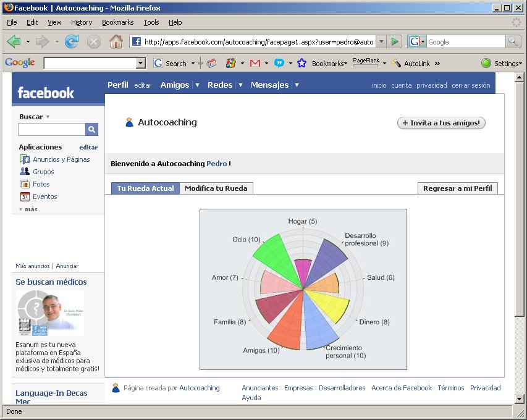Click the Más anuncios link
This screenshot has height=420, width=527.
[33, 266]
